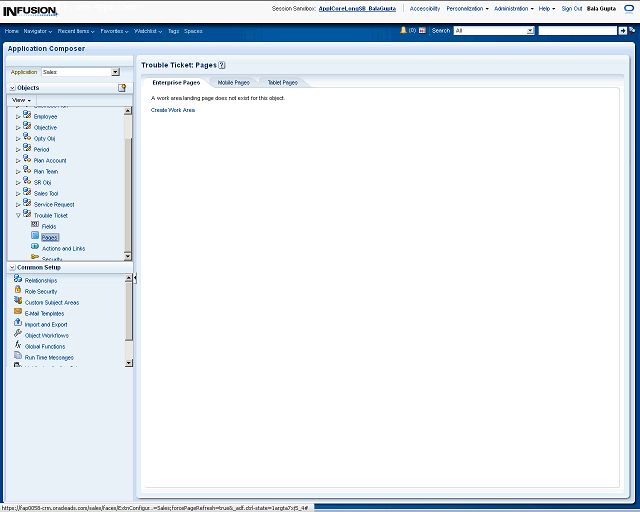Open the Application dropdown showing Sales
This screenshot has height=512, width=640.
[x=115, y=72]
